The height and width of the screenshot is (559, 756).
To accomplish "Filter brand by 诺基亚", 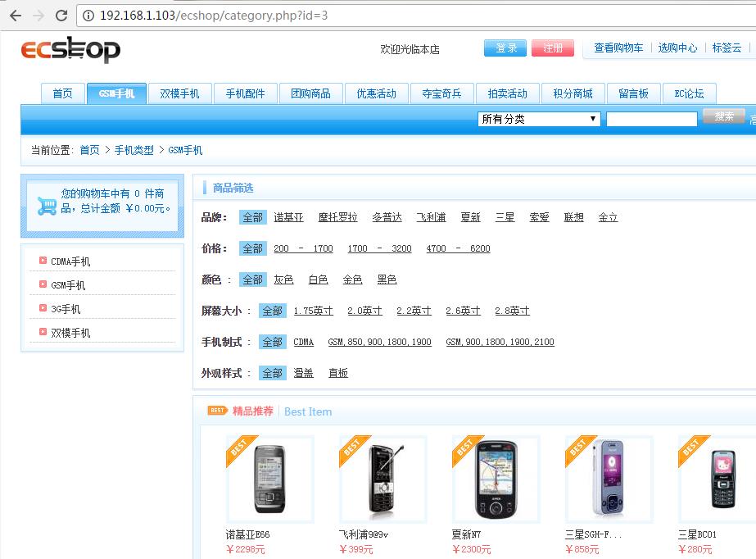I will (289, 217).
